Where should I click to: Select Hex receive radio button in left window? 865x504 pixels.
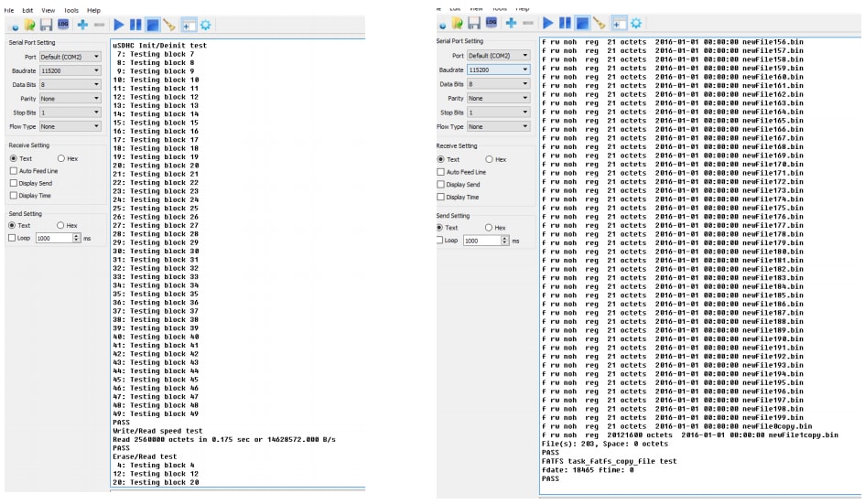61,158
